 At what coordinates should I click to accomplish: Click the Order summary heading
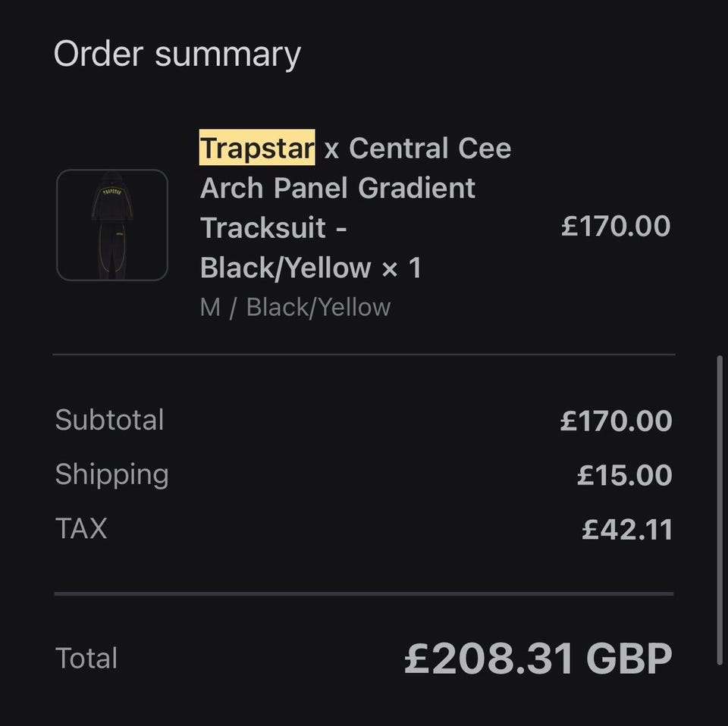click(x=177, y=55)
